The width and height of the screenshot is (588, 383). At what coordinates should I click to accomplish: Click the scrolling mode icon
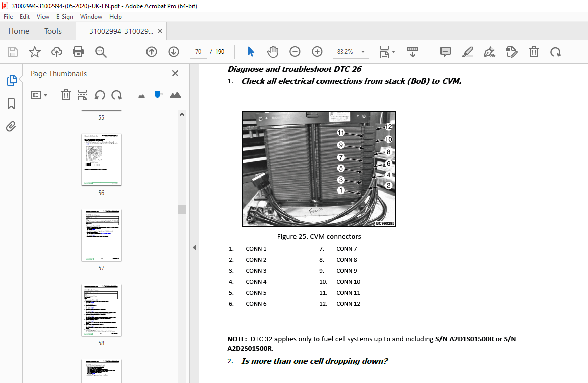(x=412, y=52)
